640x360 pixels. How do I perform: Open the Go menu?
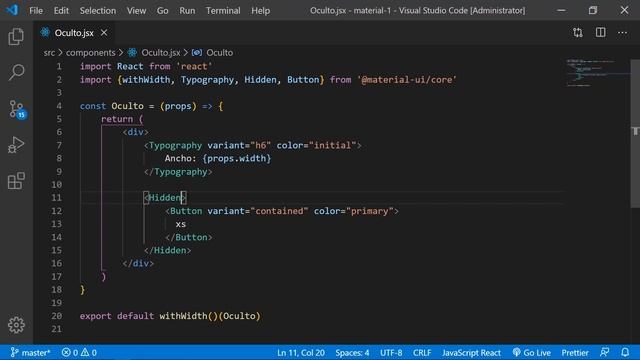(x=162, y=10)
